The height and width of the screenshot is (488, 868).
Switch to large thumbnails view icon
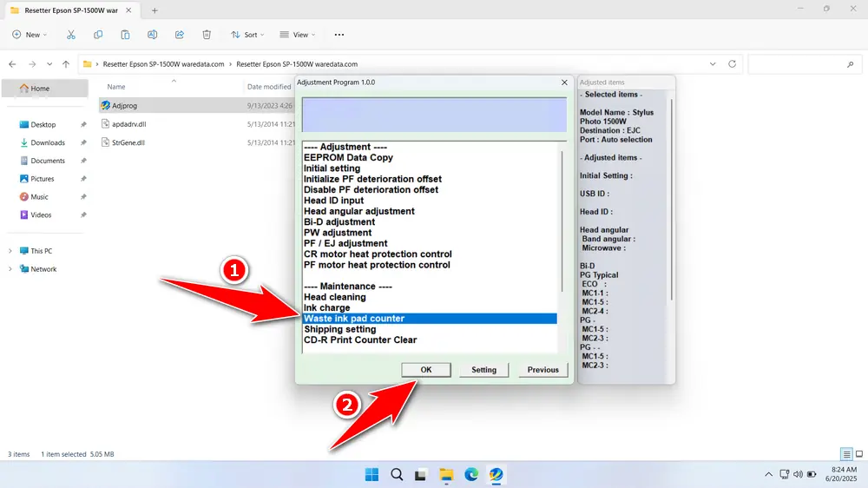pyautogui.click(x=859, y=454)
